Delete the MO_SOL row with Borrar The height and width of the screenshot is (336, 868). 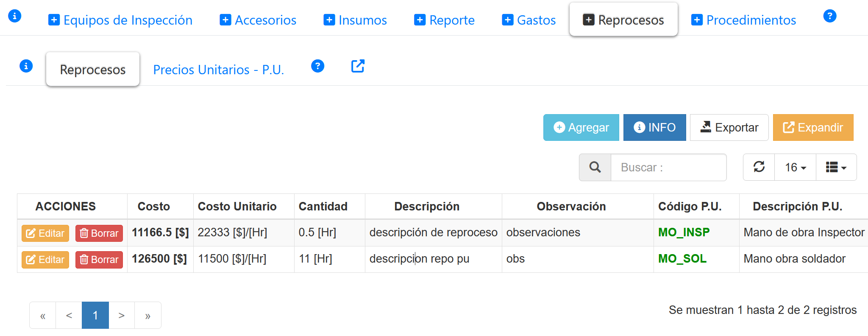(x=99, y=260)
